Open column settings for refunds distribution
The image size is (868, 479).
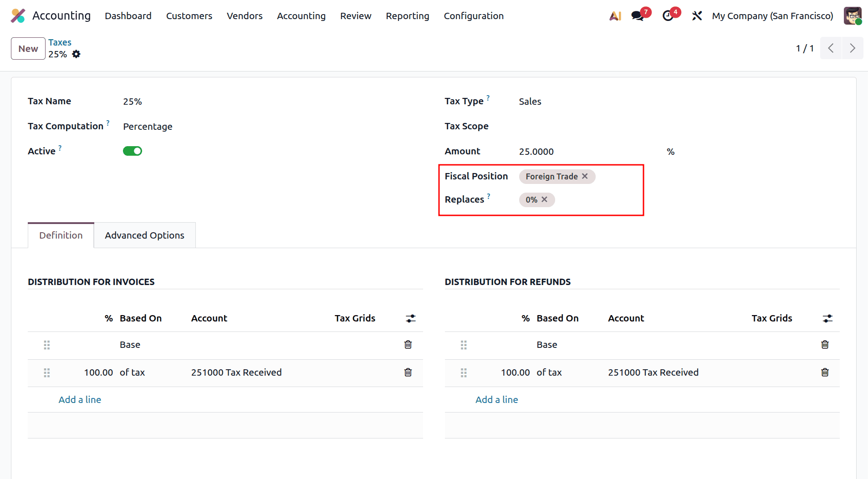pyautogui.click(x=827, y=318)
